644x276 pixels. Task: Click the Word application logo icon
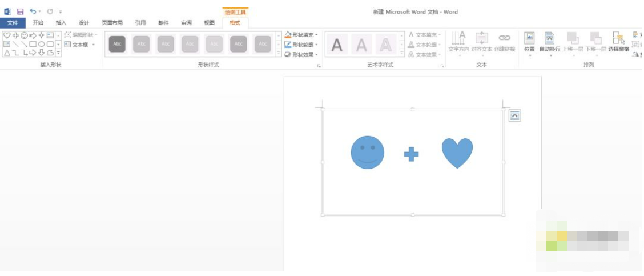tap(7, 11)
